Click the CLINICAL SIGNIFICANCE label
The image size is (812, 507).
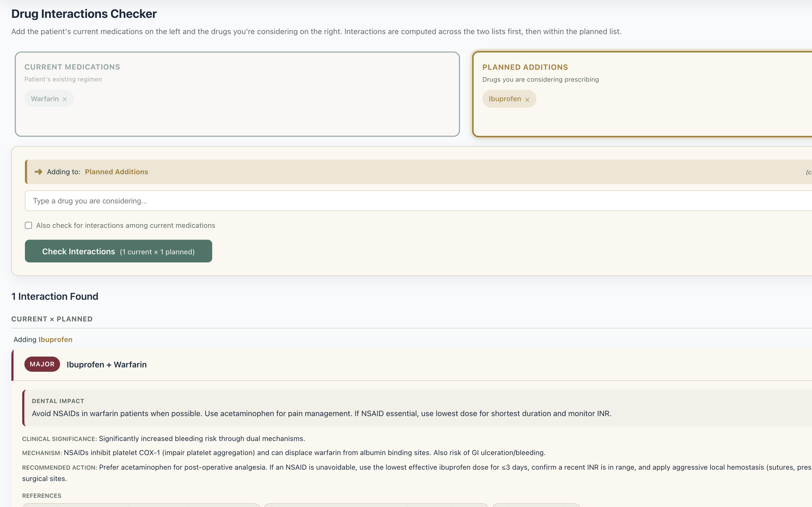point(59,439)
